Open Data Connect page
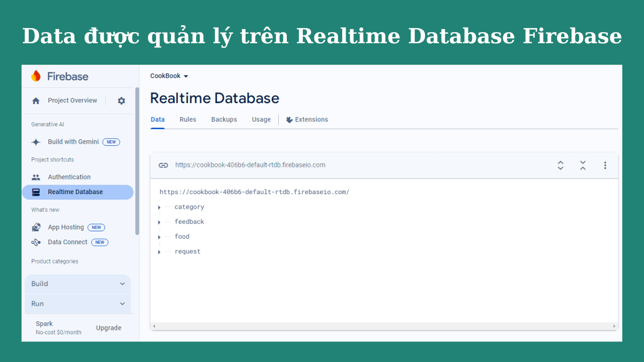Viewport: 644px width, 362px height. tap(67, 242)
